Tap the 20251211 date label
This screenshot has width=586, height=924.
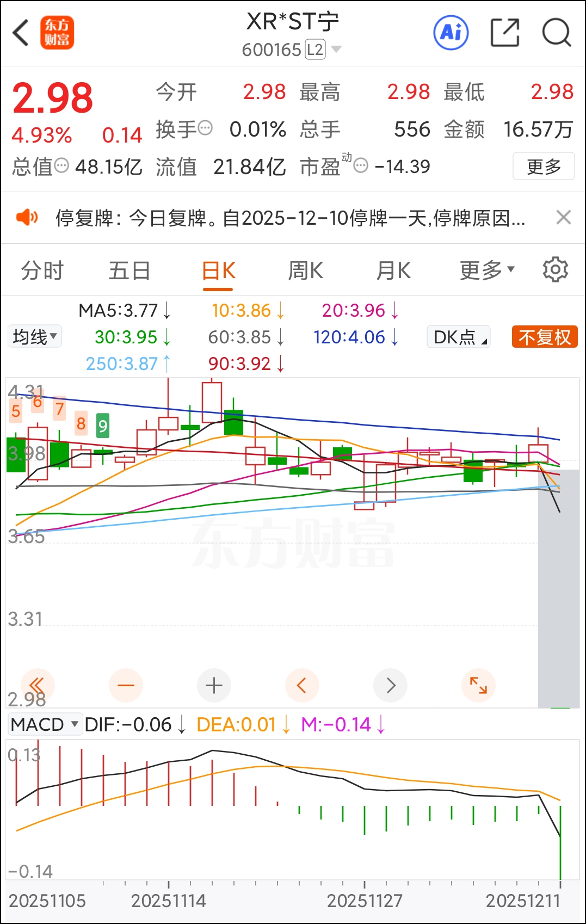[523, 901]
